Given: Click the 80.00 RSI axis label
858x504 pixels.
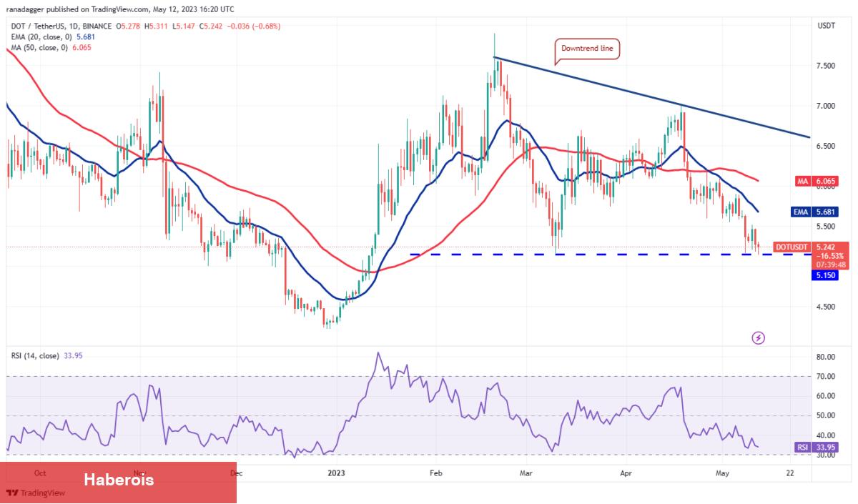Looking at the screenshot, I should (826, 357).
